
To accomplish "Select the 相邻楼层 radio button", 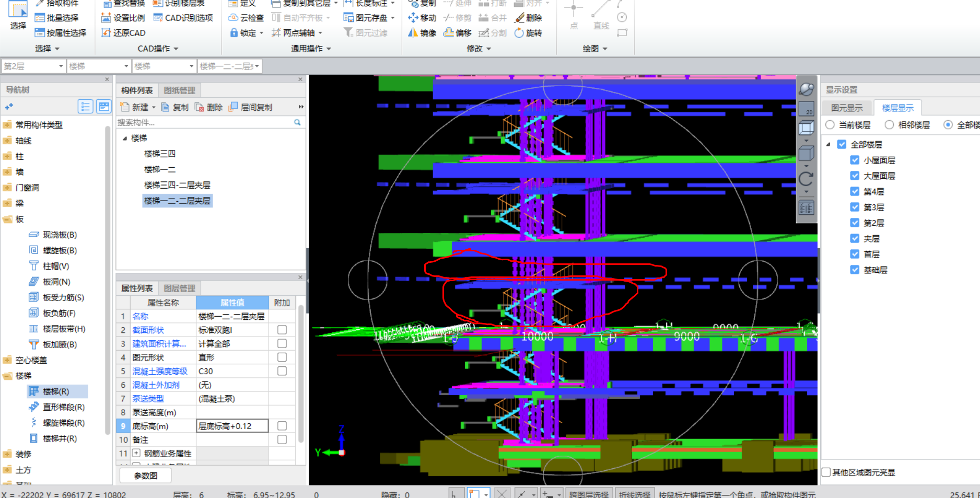I will [889, 125].
